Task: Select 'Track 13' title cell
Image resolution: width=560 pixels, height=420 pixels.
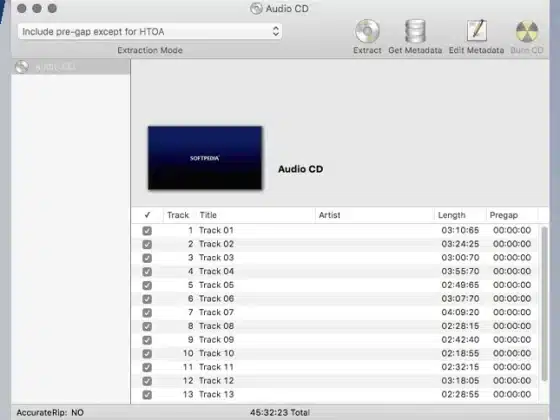Action: pos(216,394)
